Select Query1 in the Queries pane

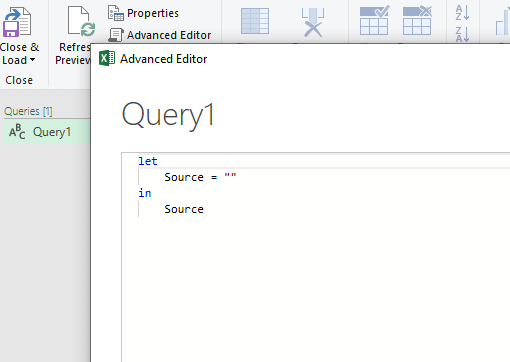click(47, 132)
